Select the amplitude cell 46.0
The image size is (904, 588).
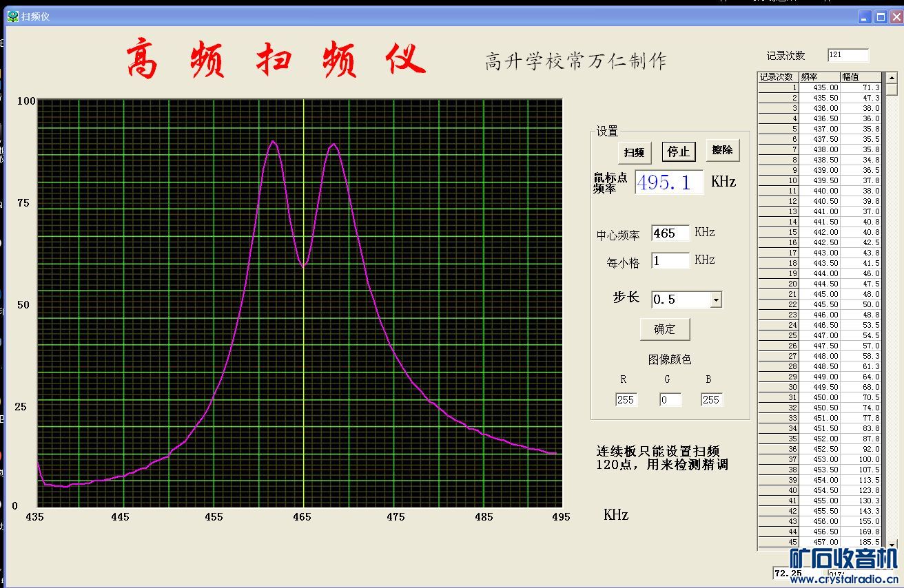861,273
